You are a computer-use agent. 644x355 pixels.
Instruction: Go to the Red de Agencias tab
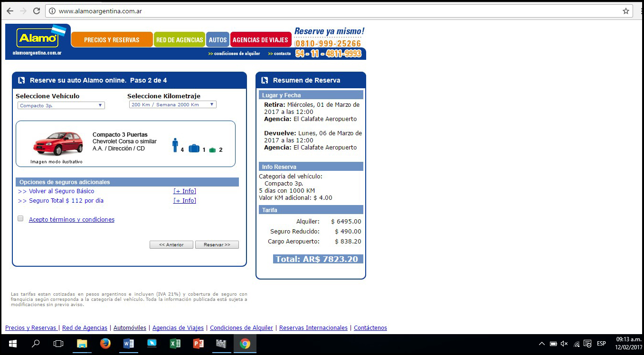(x=180, y=40)
